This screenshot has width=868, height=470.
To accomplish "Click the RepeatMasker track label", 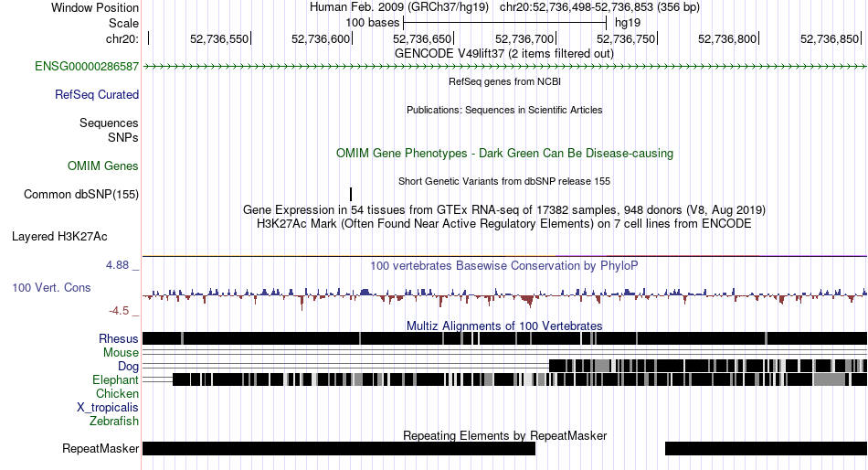I will [101, 448].
